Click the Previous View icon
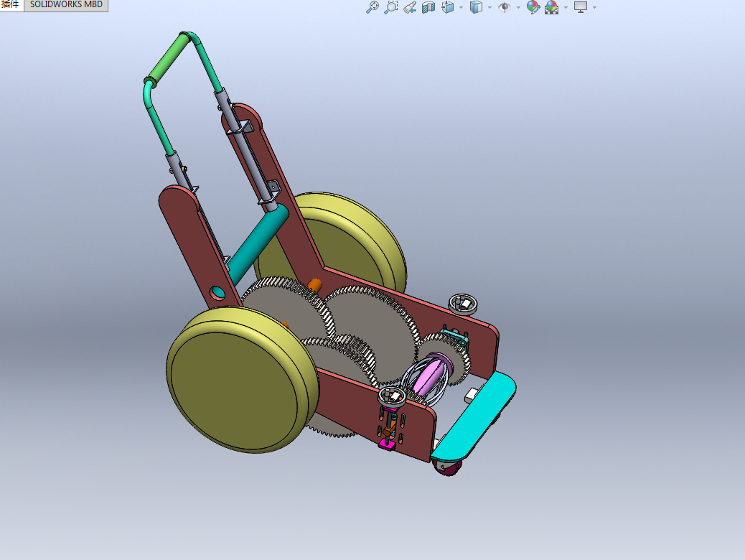Image resolution: width=745 pixels, height=560 pixels. (410, 7)
